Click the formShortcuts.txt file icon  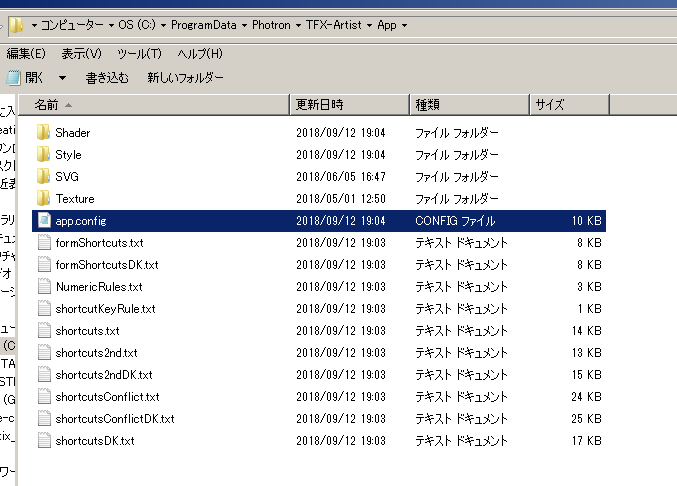coord(44,243)
